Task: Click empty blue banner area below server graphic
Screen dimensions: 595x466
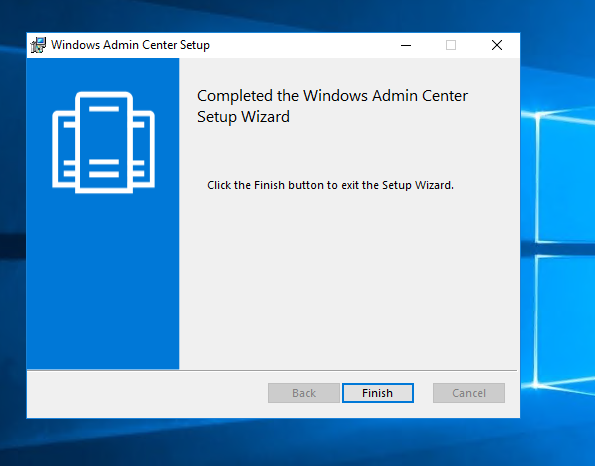Action: click(103, 281)
